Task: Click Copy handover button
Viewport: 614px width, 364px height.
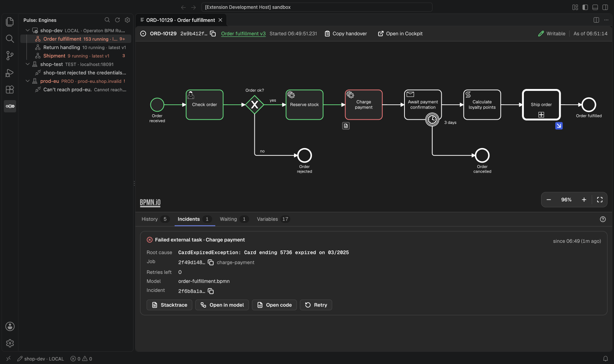Action: point(346,34)
